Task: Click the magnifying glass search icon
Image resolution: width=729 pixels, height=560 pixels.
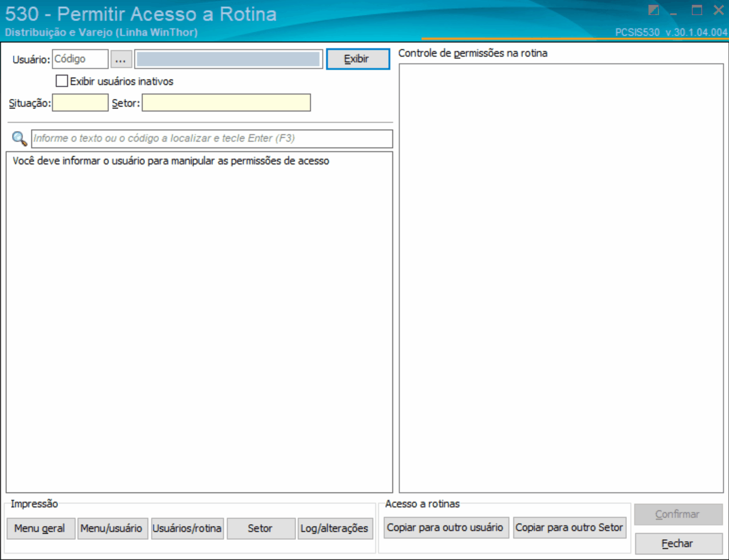Action: 20,139
